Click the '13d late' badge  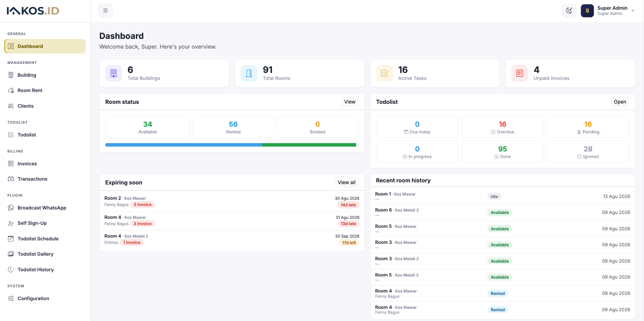348,224
